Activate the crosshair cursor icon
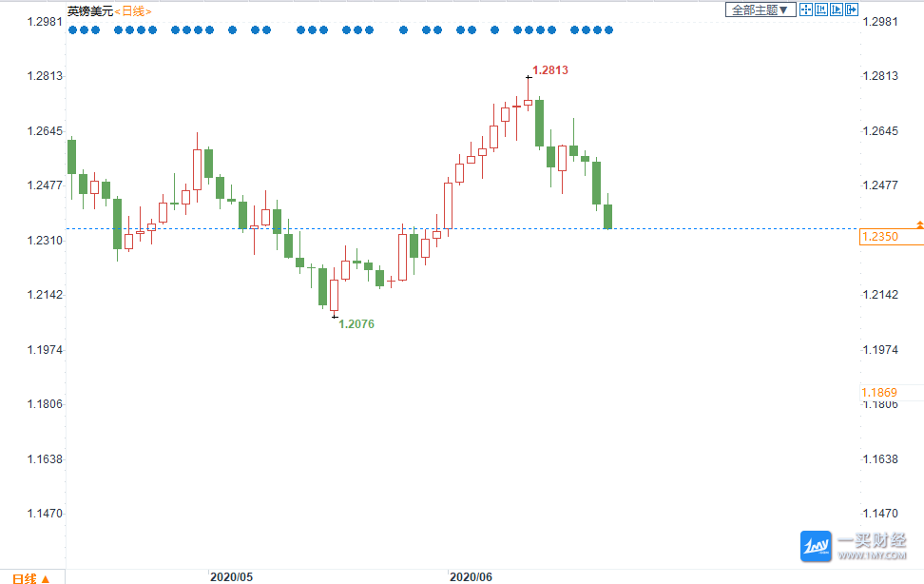 pos(805,10)
